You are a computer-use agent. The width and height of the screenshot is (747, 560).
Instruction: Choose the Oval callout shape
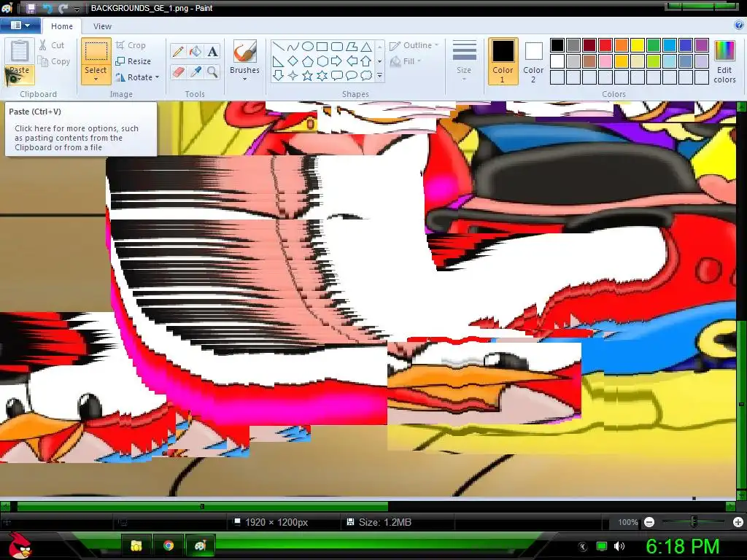pyautogui.click(x=351, y=75)
